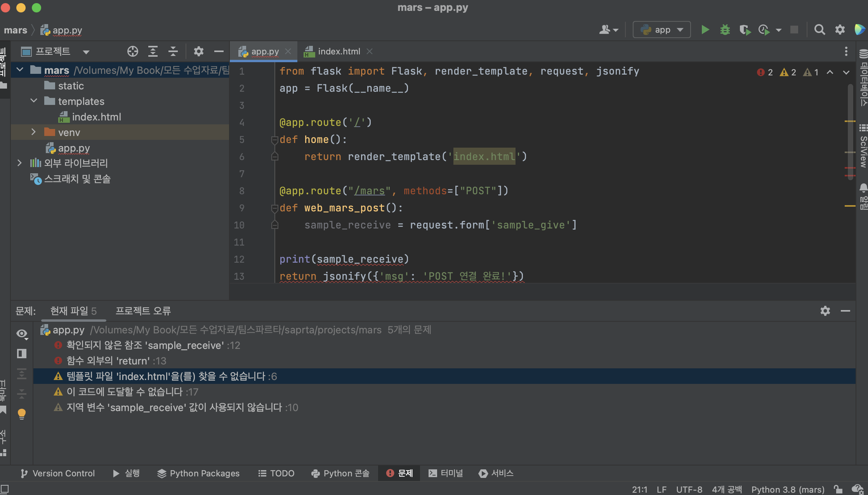Viewport: 868px width, 495px height.
Task: Open IDE settings gear in top toolbar
Action: pyautogui.click(x=840, y=30)
